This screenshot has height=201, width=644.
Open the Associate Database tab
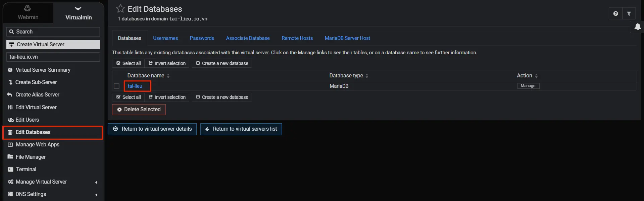(248, 38)
